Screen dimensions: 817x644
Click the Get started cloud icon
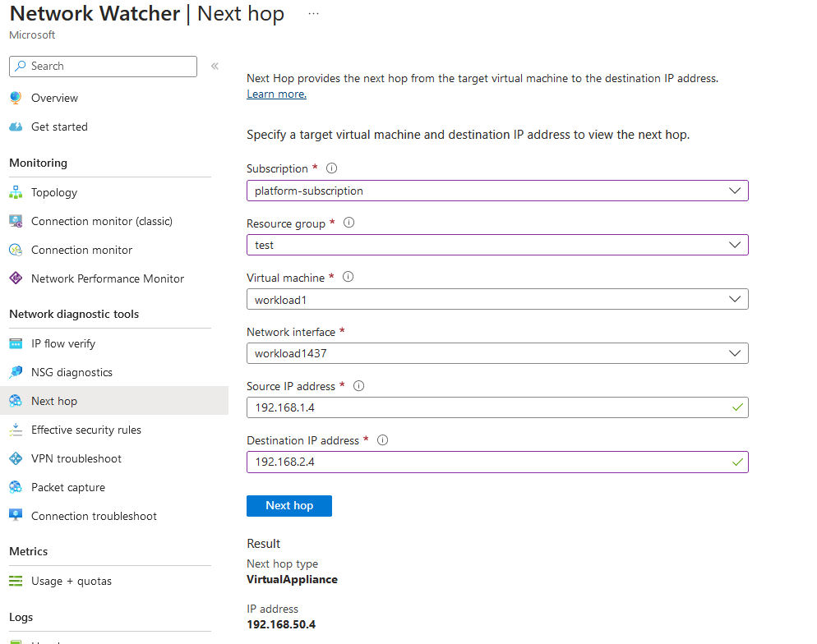click(16, 126)
